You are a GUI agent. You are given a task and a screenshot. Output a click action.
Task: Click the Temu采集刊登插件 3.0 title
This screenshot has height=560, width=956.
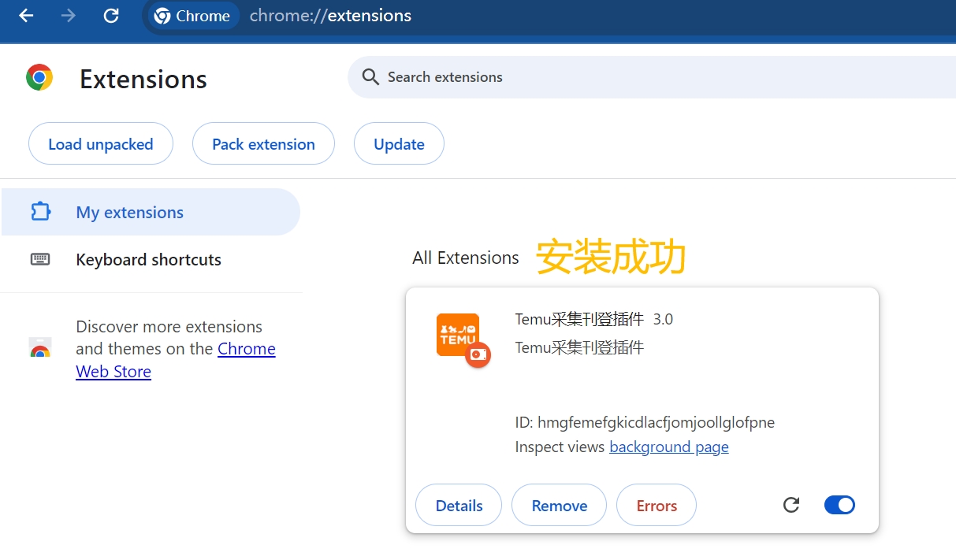594,319
